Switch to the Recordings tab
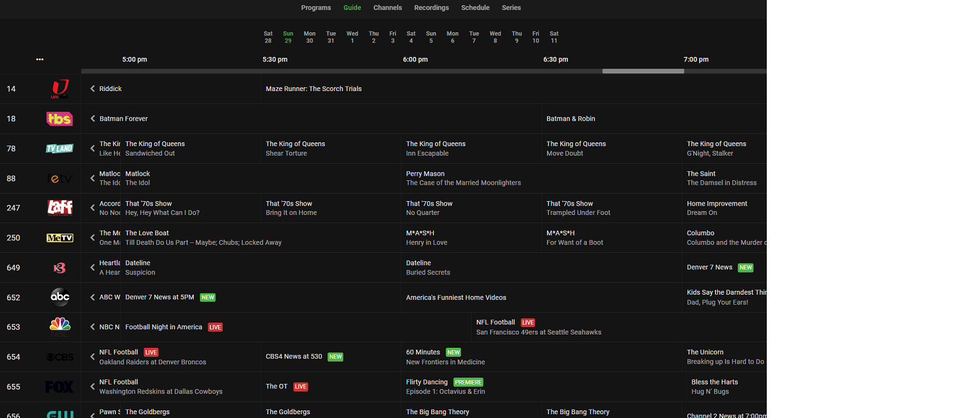980x418 pixels. coord(431,8)
